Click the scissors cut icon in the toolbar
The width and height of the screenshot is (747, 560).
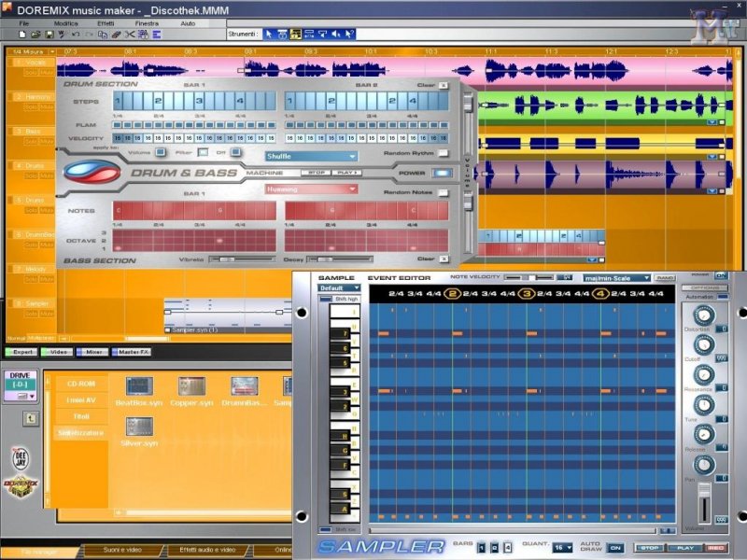[x=129, y=34]
